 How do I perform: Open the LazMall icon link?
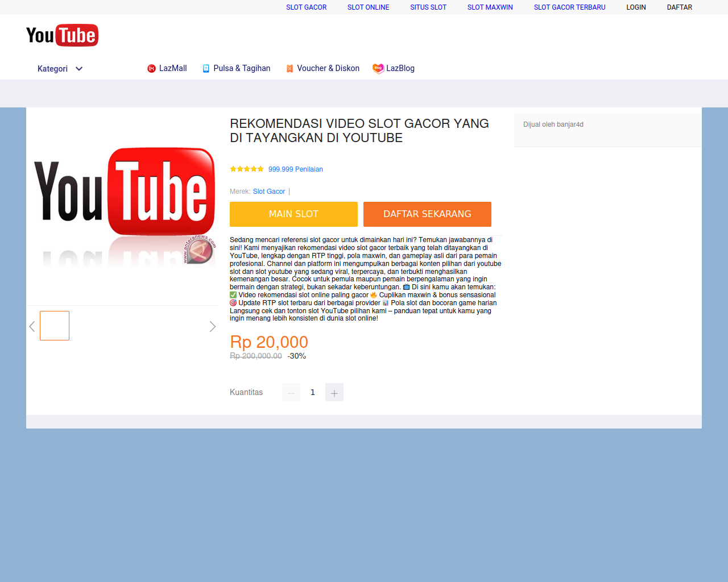[x=151, y=68]
